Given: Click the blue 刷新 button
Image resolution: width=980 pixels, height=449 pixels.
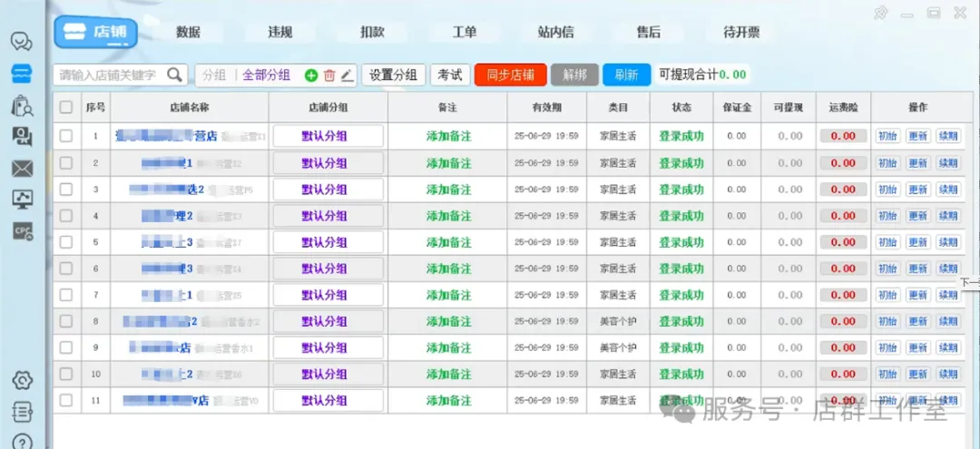Looking at the screenshot, I should [x=626, y=74].
